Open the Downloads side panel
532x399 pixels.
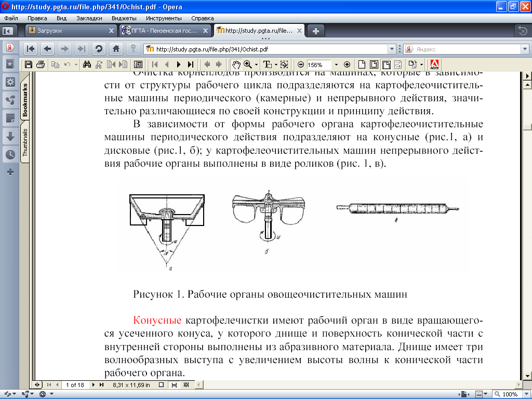(x=10, y=137)
